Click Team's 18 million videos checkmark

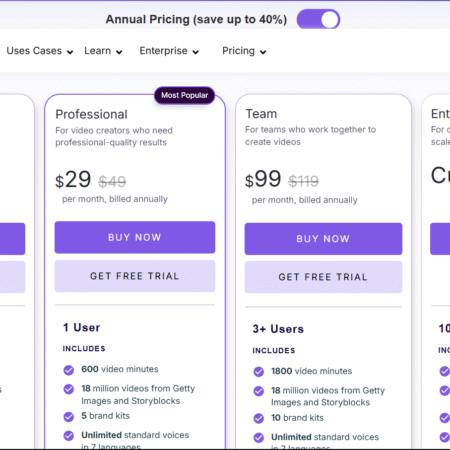[259, 391]
